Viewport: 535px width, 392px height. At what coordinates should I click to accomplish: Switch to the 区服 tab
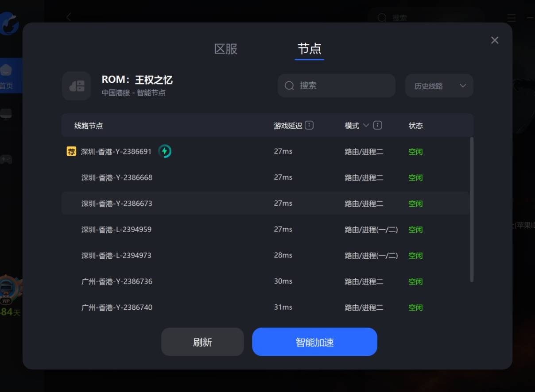(x=226, y=49)
